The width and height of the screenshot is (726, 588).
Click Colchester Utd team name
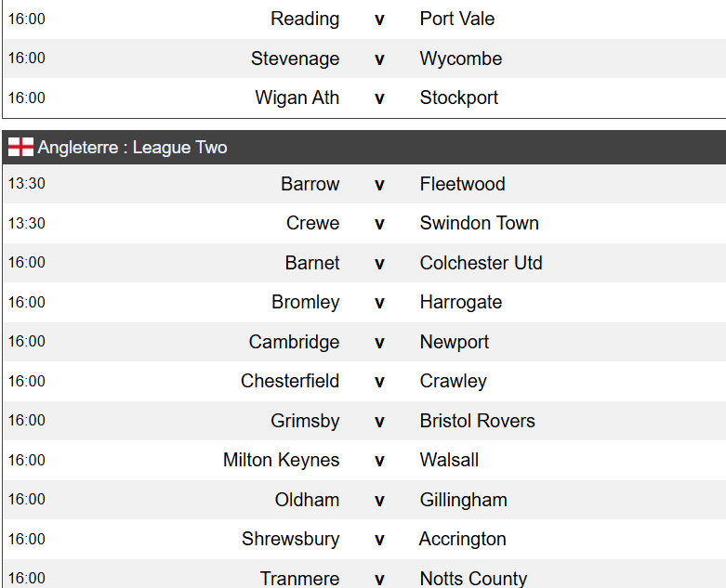[481, 263]
